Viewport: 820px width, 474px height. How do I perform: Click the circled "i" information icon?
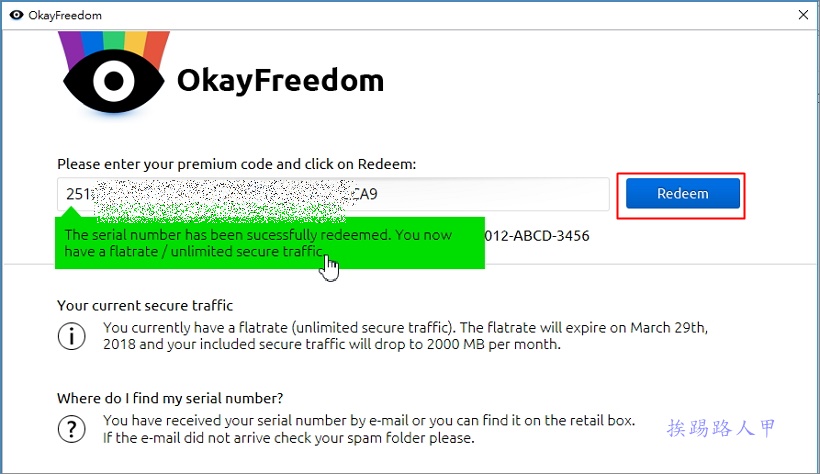pyautogui.click(x=72, y=336)
